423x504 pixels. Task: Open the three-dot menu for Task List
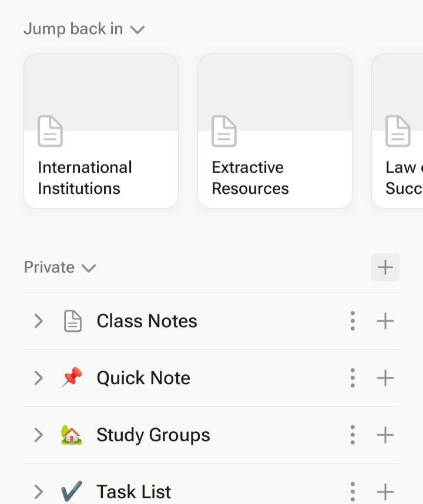pos(352,491)
